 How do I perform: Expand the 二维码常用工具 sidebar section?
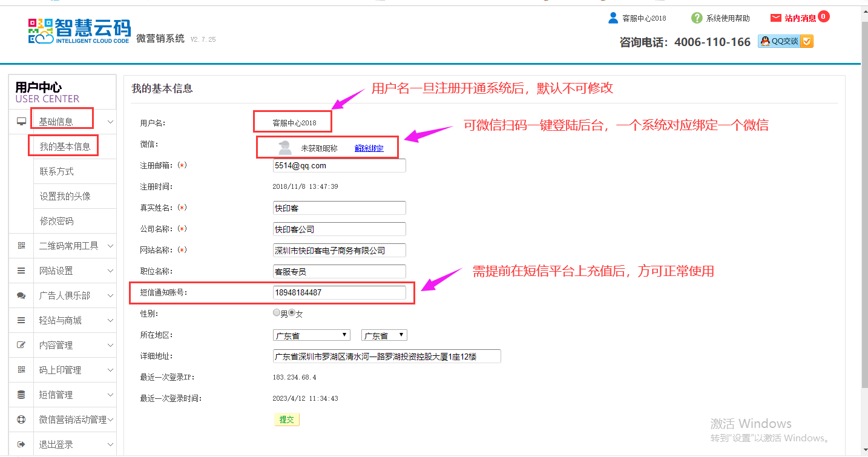pyautogui.click(x=68, y=246)
